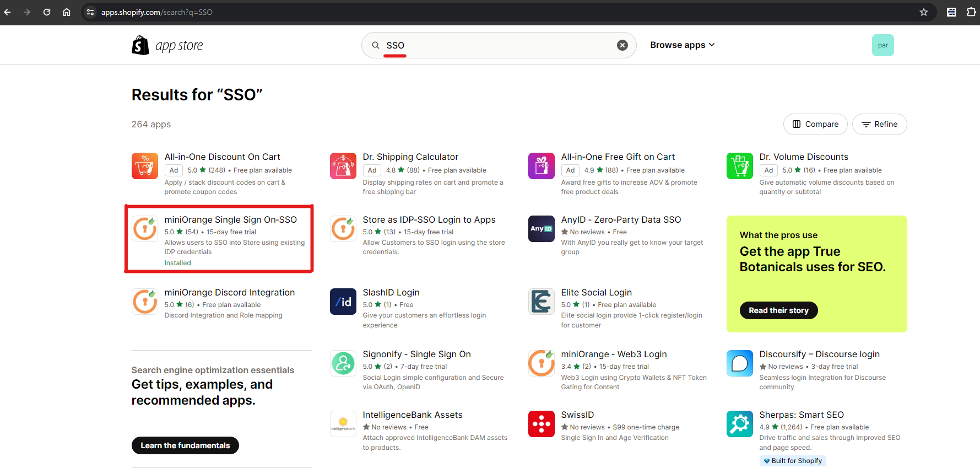Open reading list icon in toolbar
980x473 pixels.
[951, 12]
